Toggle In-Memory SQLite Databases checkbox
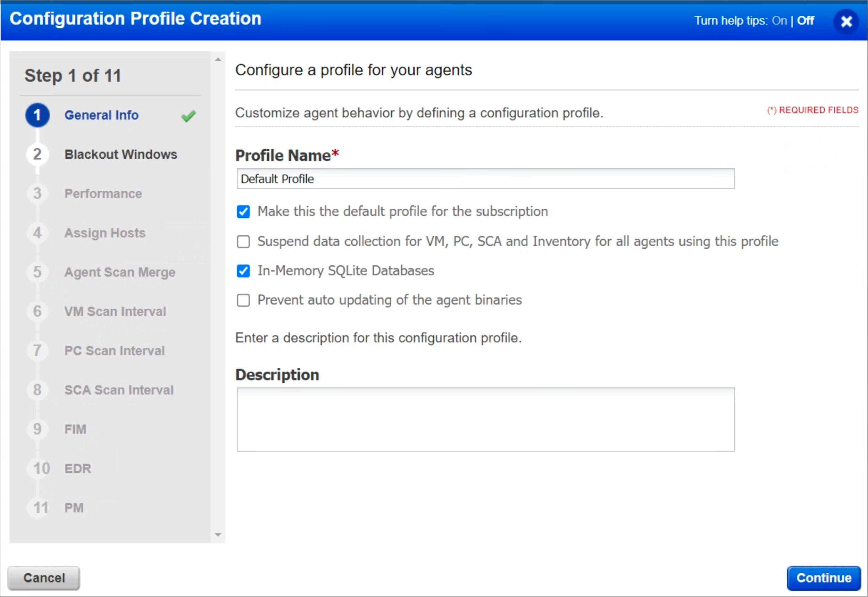The width and height of the screenshot is (868, 597). pos(243,271)
